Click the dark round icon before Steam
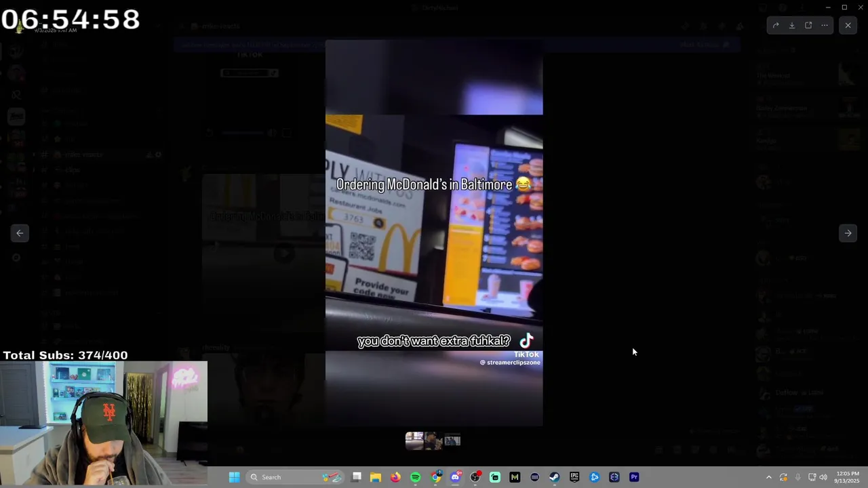The height and width of the screenshot is (488, 868). point(535,477)
